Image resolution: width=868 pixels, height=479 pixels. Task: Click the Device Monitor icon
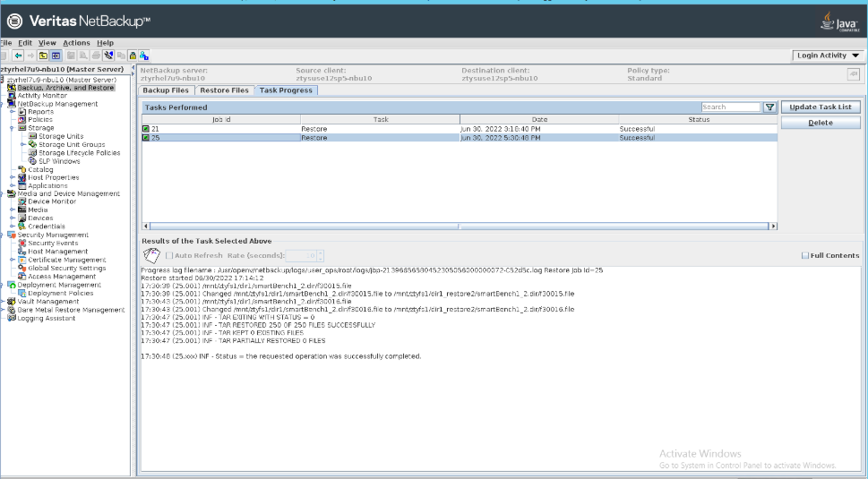click(22, 201)
